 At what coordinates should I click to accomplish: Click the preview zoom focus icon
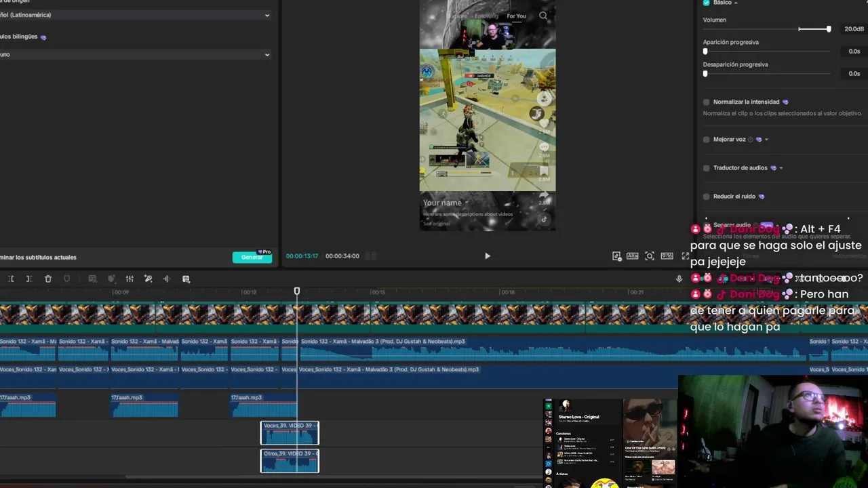[x=650, y=256]
